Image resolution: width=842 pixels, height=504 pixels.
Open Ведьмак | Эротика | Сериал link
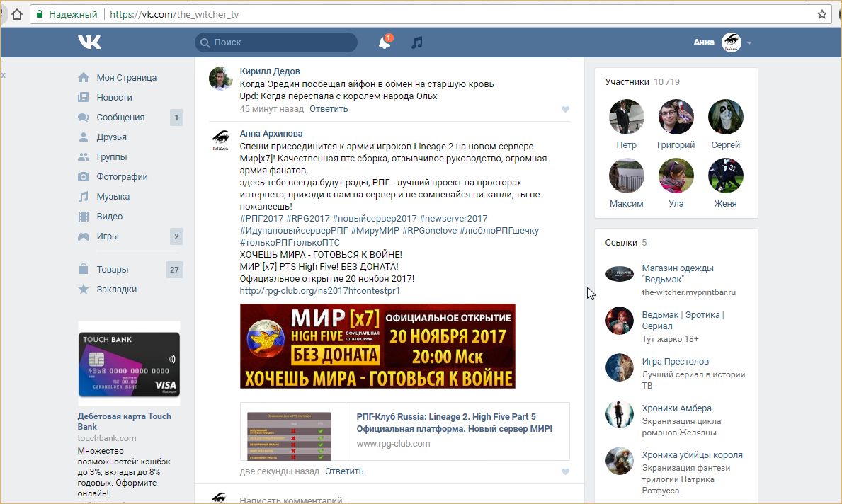coord(683,321)
